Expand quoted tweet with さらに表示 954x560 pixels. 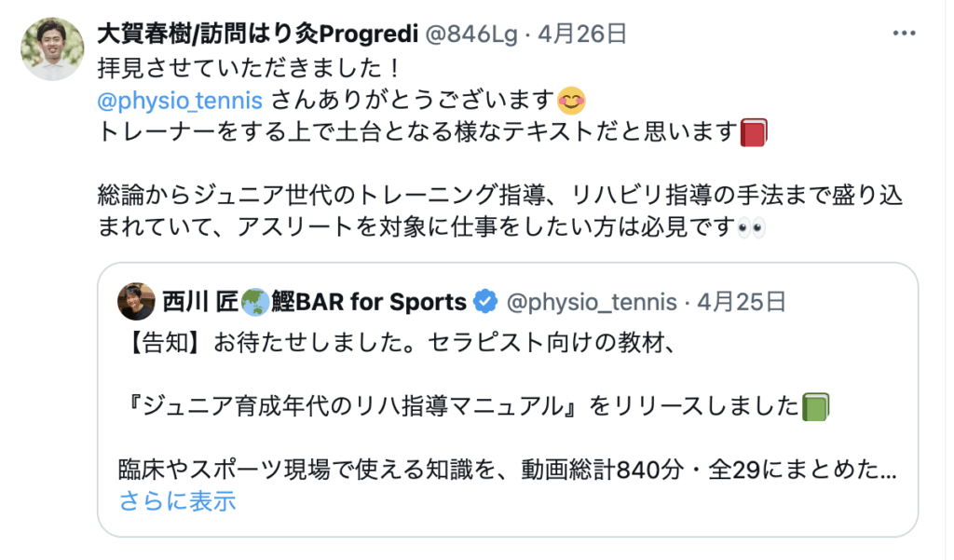point(178,501)
